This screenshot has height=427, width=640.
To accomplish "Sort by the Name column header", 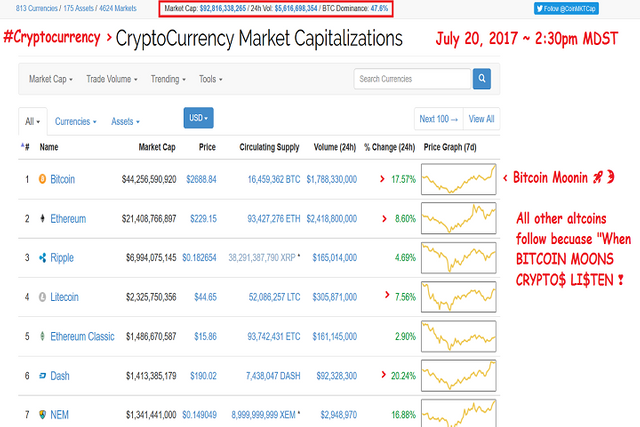I will (x=49, y=147).
